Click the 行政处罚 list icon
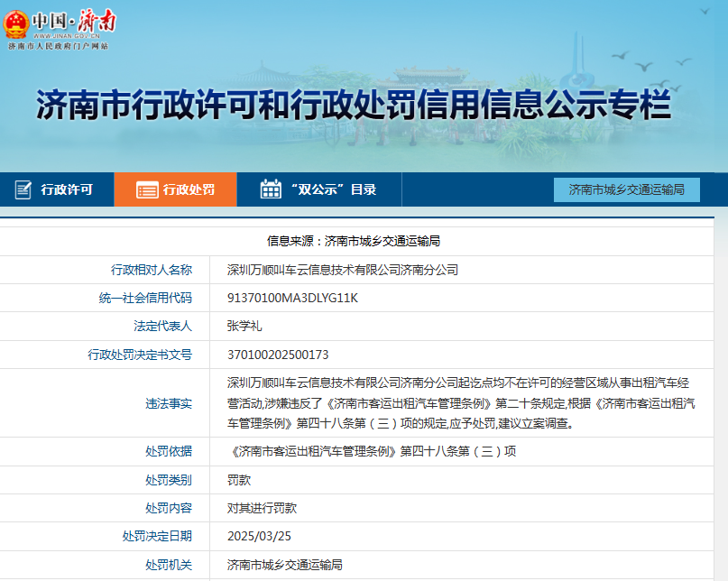 pos(147,190)
